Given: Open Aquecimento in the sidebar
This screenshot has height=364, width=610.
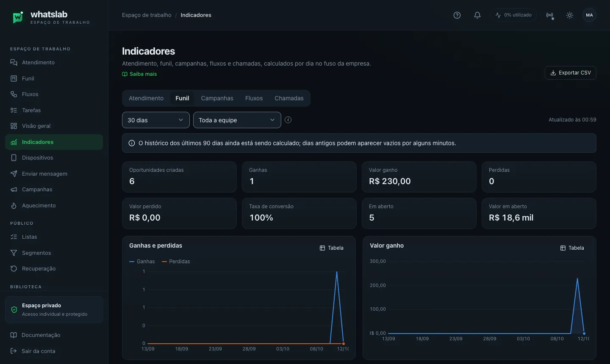Looking at the screenshot, I should (54, 205).
